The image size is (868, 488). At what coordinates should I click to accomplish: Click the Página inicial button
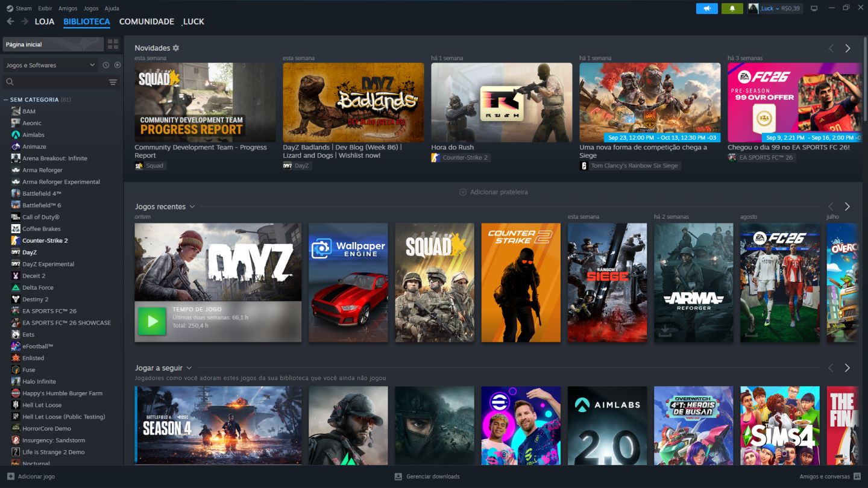[53, 45]
